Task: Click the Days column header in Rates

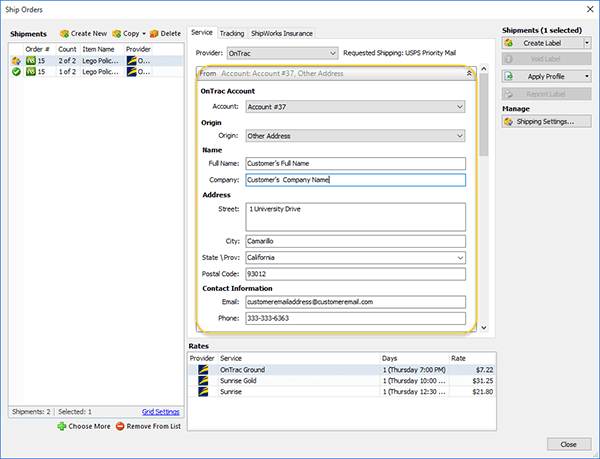Action: tap(414, 358)
